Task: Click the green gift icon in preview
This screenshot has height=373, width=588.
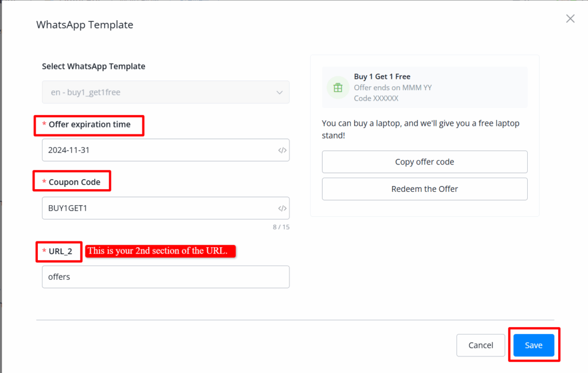Action: coord(338,87)
